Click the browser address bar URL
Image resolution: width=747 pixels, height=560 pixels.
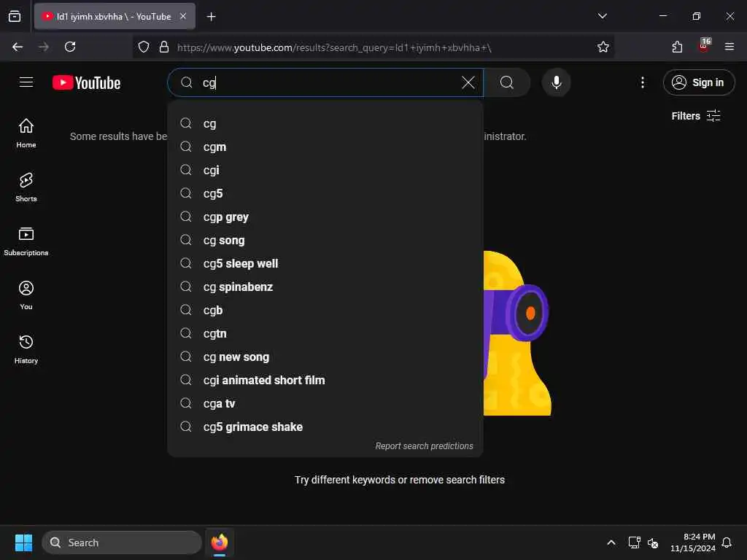click(x=334, y=47)
